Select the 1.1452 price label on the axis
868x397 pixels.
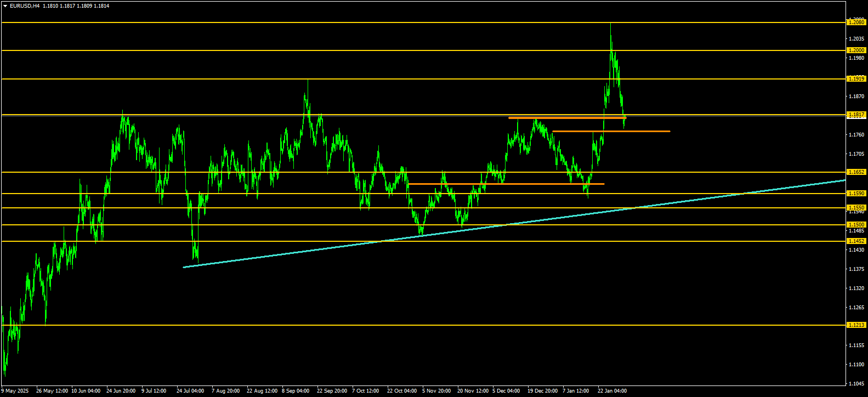pyautogui.click(x=856, y=241)
